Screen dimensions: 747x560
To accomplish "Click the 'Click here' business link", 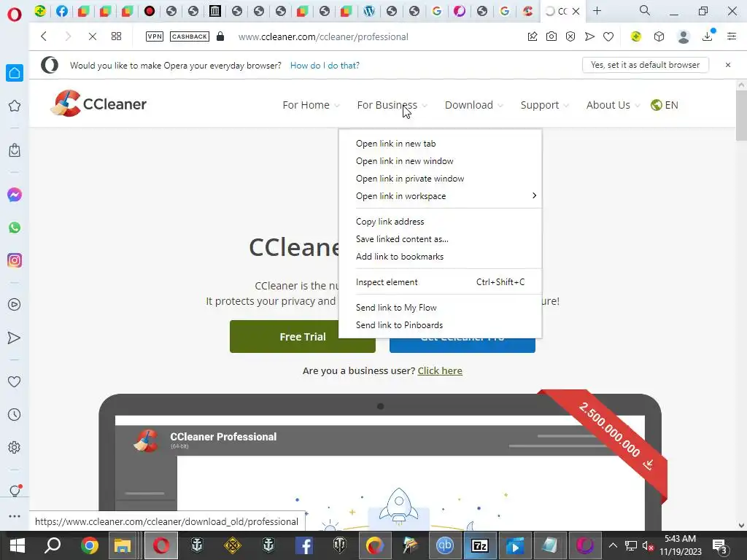I will [x=440, y=370].
